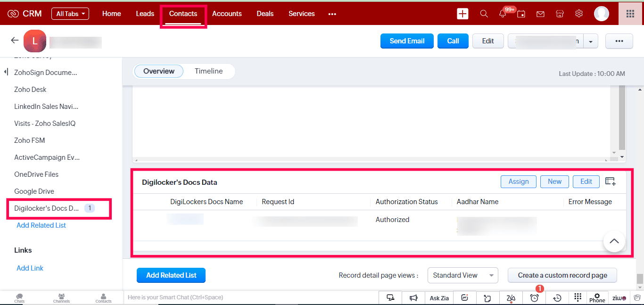
Task: Open the more tabs ellipsis in navigation
Action: coord(332,14)
